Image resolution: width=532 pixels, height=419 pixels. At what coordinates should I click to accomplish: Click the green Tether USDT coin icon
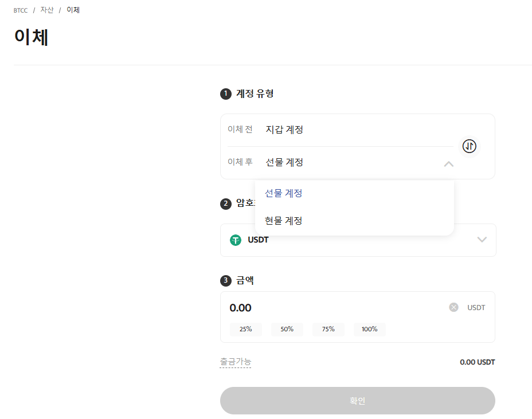tap(236, 240)
